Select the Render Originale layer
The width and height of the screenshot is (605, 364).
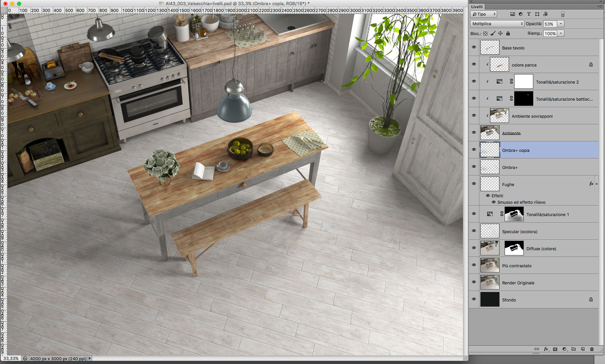tap(539, 282)
